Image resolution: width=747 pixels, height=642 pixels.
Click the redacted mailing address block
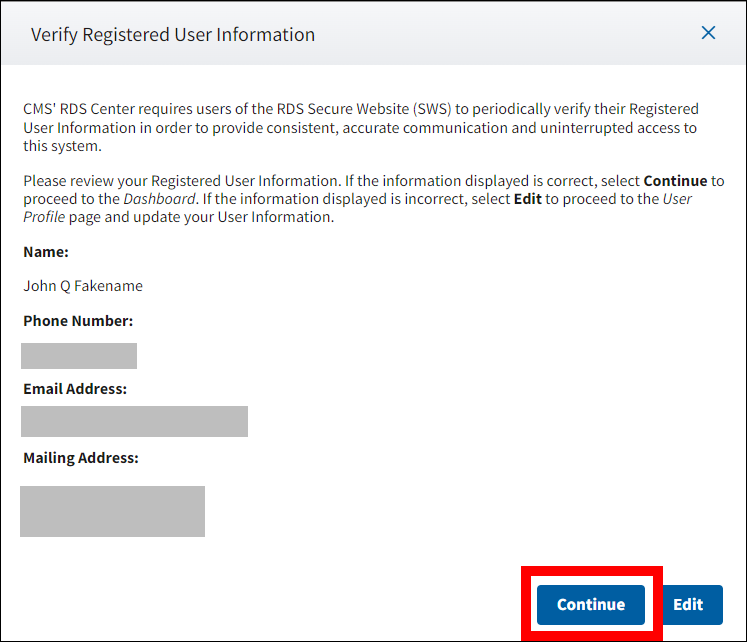[x=112, y=511]
